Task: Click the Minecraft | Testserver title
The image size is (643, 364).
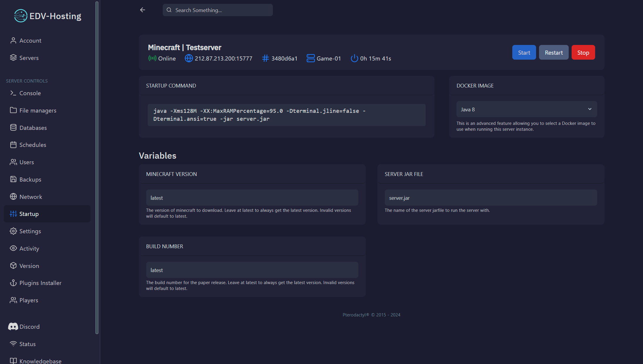Action: [x=184, y=47]
